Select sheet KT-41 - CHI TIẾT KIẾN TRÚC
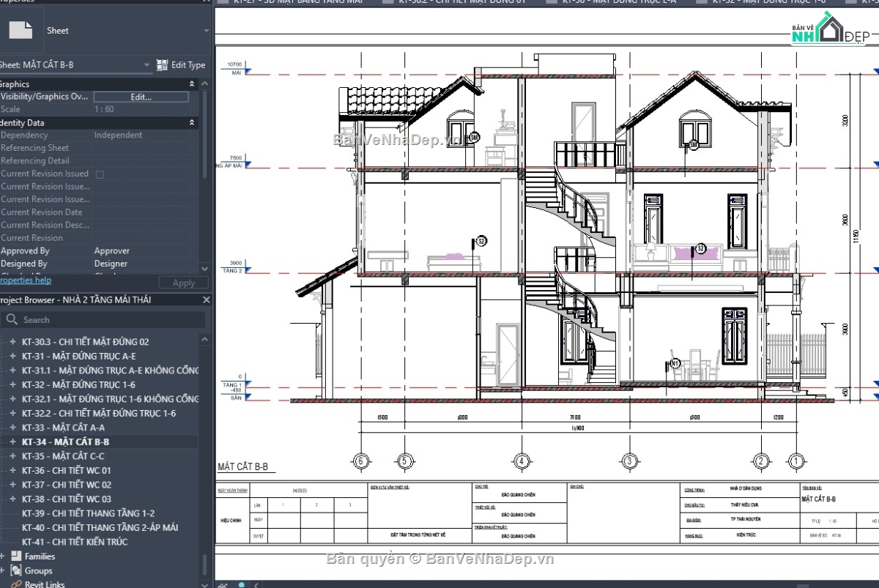This screenshot has height=588, width=879. click(75, 542)
